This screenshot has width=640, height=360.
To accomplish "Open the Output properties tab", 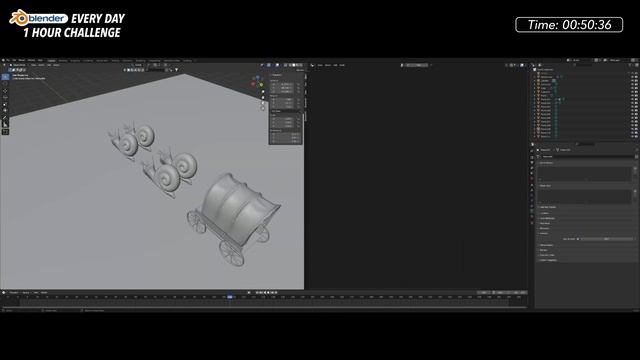I will [x=532, y=162].
